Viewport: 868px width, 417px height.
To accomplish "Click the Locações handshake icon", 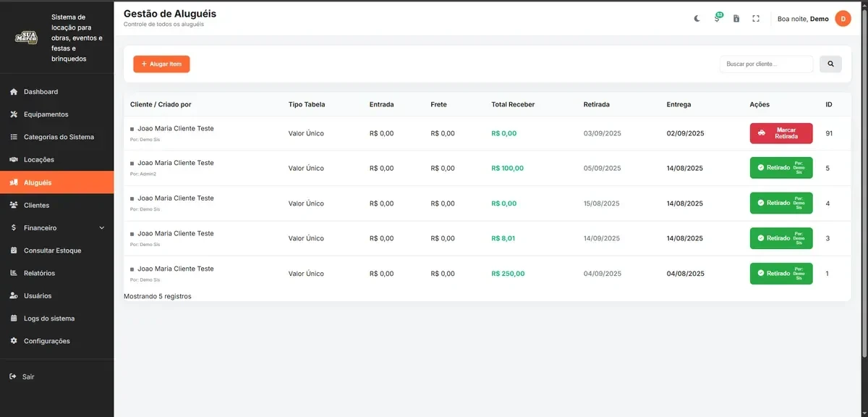I will pos(14,159).
